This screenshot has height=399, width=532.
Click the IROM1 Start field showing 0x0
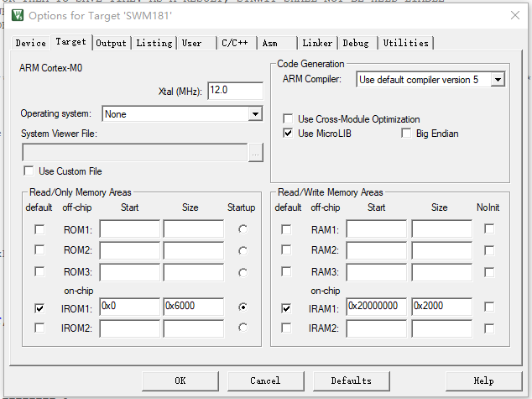pyautogui.click(x=129, y=307)
